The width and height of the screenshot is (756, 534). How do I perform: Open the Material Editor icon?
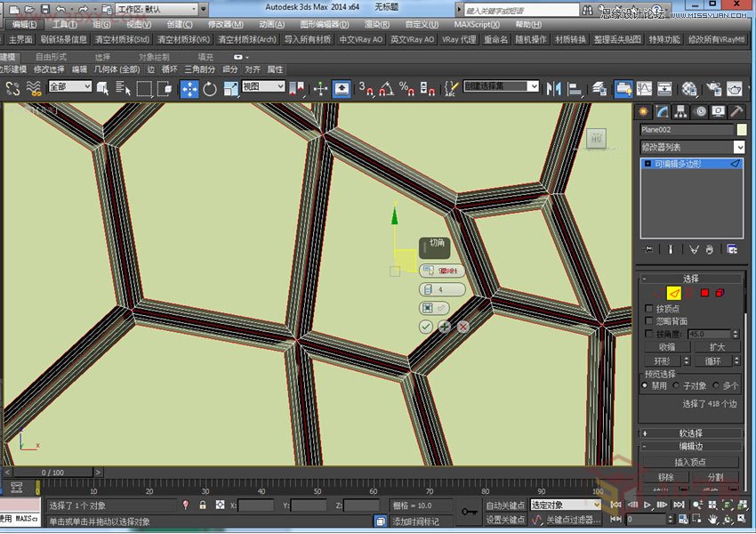(689, 89)
